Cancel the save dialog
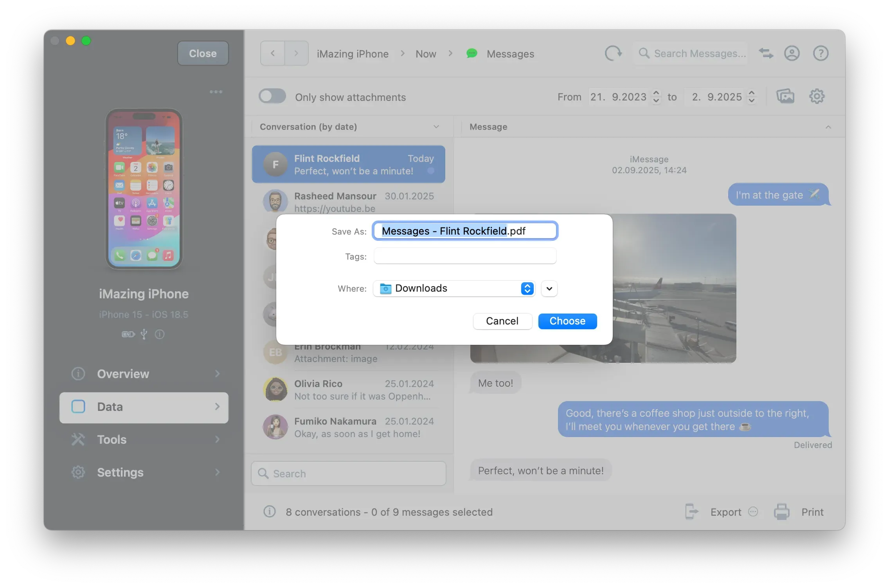Screen dimensions: 889x588 pos(502,321)
